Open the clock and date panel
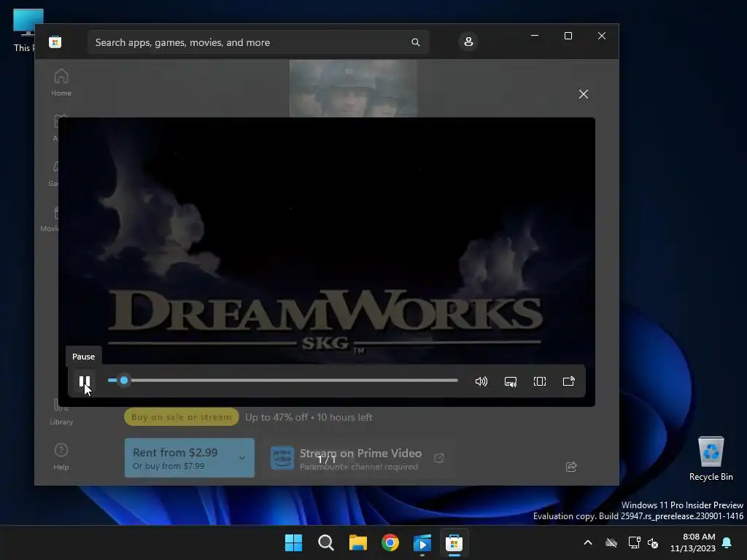 (x=693, y=542)
